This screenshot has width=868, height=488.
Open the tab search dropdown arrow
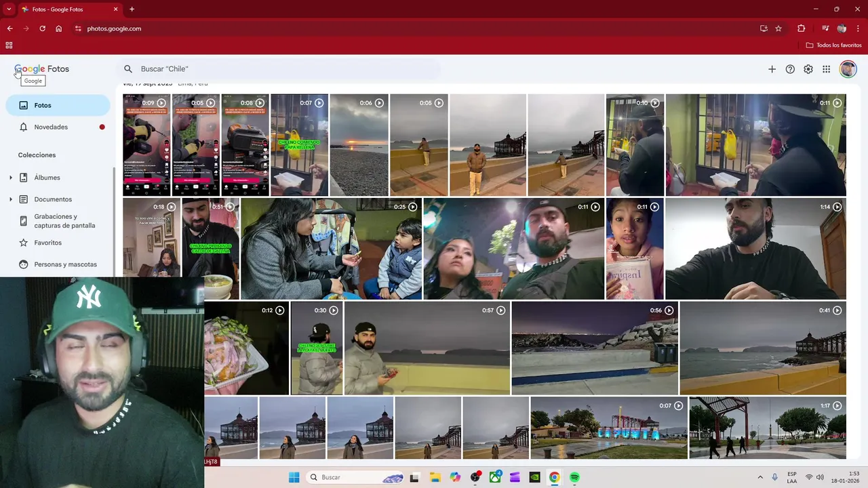9,9
